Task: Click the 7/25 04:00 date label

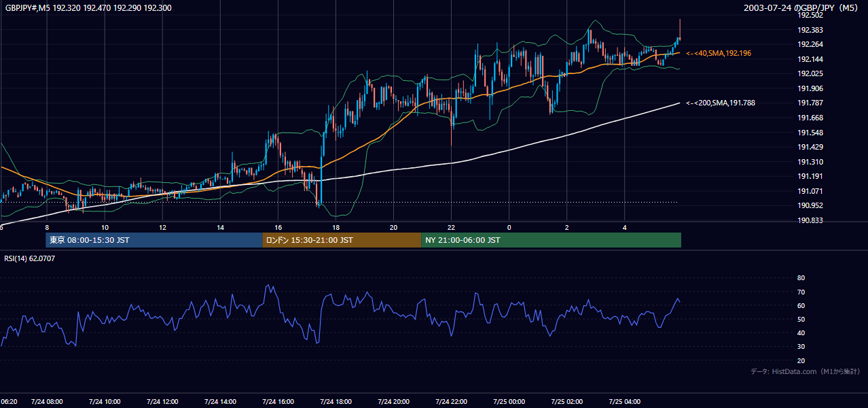Action: pyautogui.click(x=624, y=402)
